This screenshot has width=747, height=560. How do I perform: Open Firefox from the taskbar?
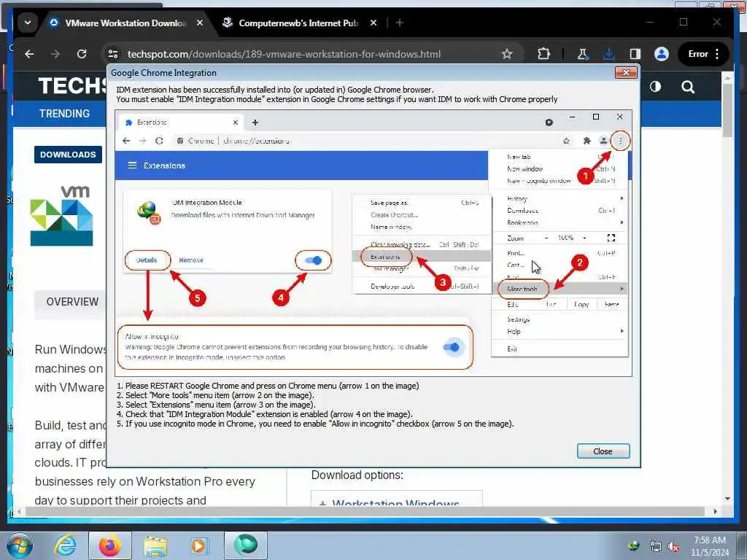(x=109, y=545)
